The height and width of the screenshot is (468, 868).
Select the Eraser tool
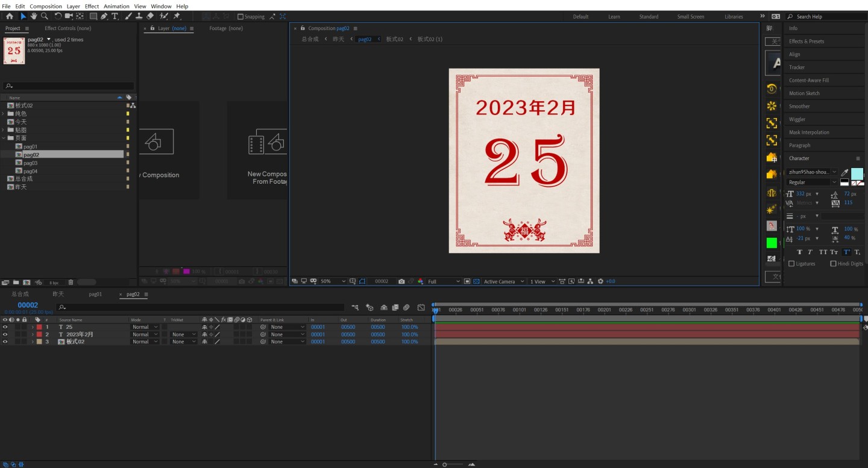(x=150, y=16)
